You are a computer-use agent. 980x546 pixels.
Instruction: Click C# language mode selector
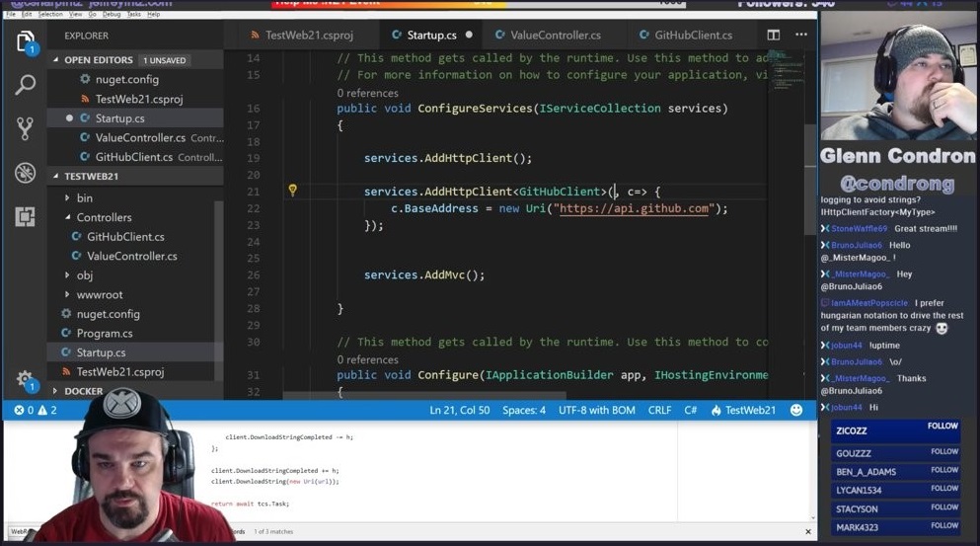691,411
